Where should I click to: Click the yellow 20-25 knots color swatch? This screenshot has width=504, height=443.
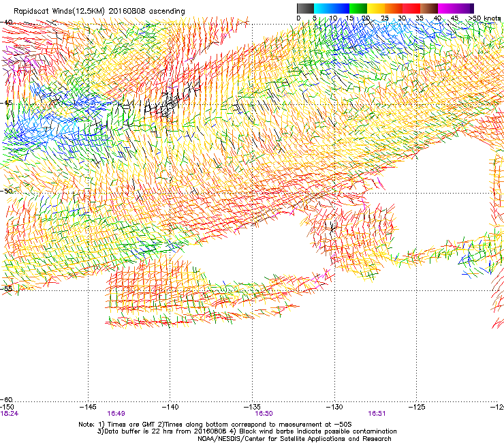click(x=376, y=8)
